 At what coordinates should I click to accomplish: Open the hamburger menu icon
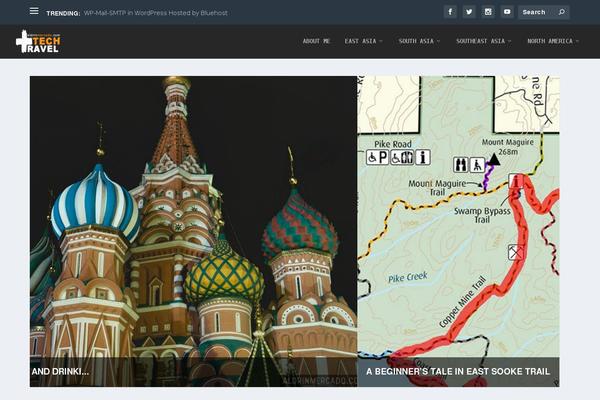pyautogui.click(x=34, y=11)
